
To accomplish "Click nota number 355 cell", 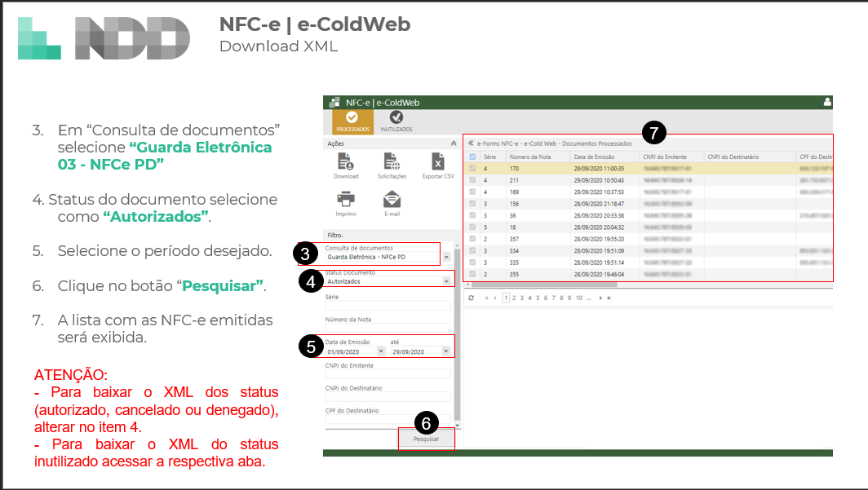I will coord(514,274).
